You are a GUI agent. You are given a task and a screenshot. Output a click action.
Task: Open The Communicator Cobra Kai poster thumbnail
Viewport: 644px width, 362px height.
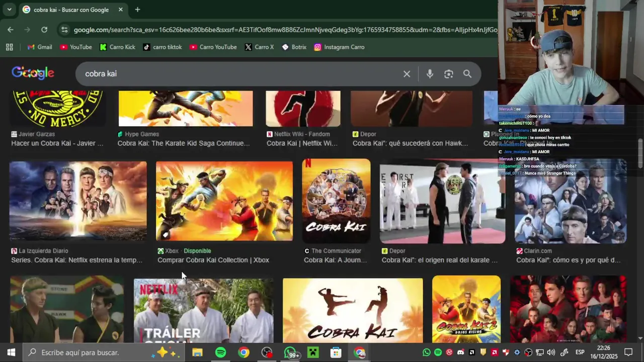tap(336, 201)
